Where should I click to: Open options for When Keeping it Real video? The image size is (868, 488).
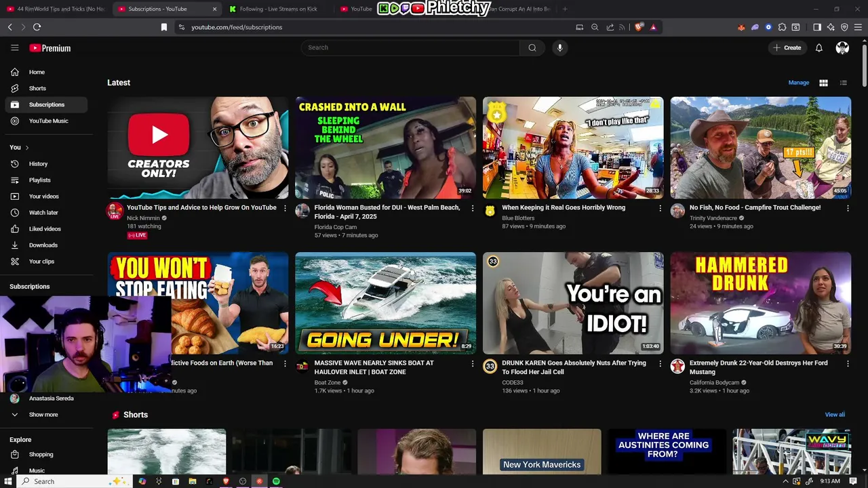[660, 208]
